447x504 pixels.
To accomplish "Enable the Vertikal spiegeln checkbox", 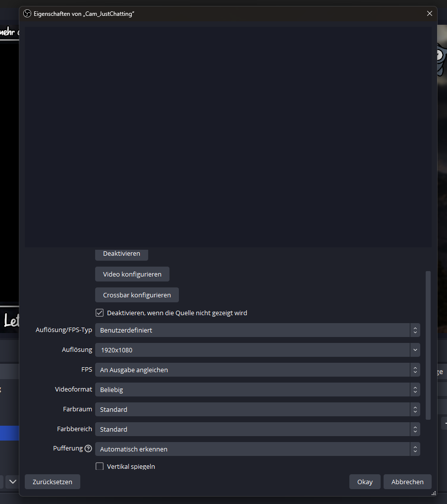I will pos(100,466).
